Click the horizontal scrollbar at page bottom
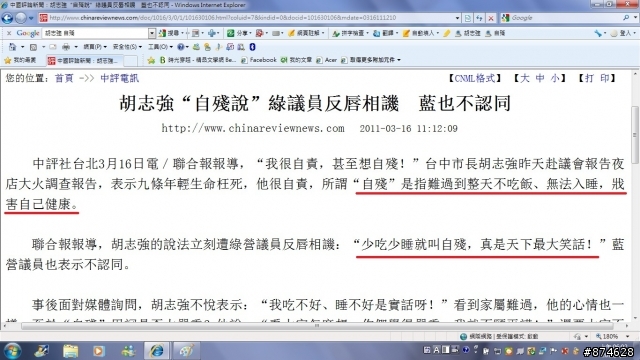Viewport: 640px width, 360px height. [x=317, y=326]
